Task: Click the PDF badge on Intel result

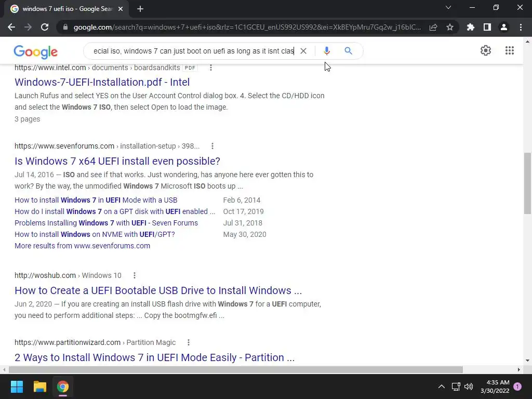Action: (190, 68)
